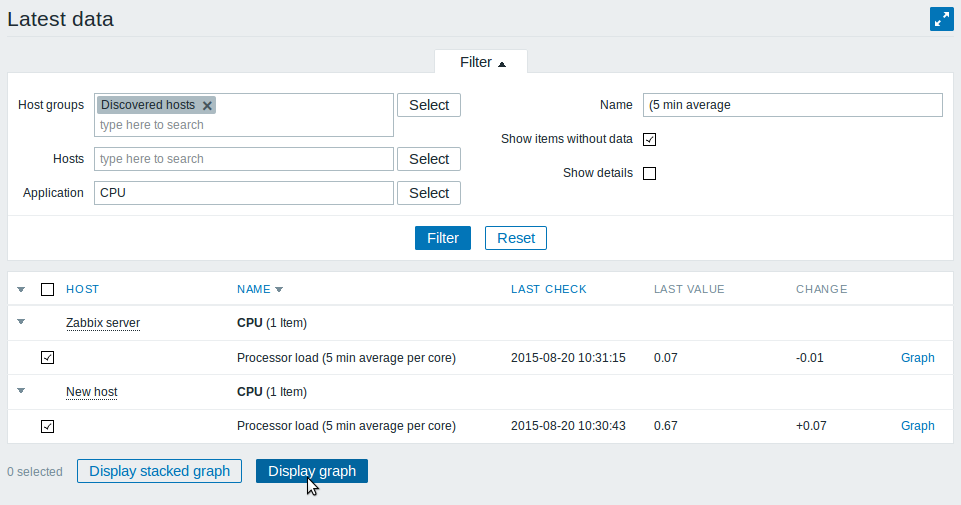This screenshot has height=505, width=961.
Task: Click CPU (1 Item) under New host
Action: coord(272,392)
